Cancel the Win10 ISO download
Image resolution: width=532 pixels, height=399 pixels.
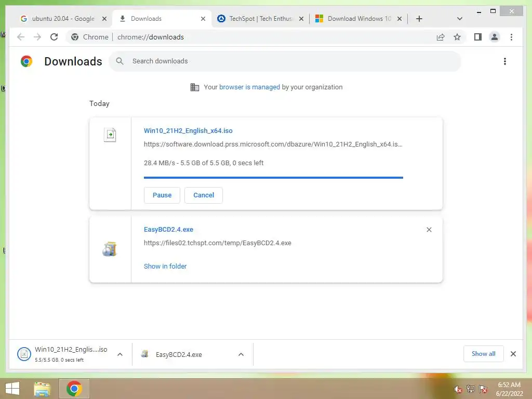[x=204, y=195]
